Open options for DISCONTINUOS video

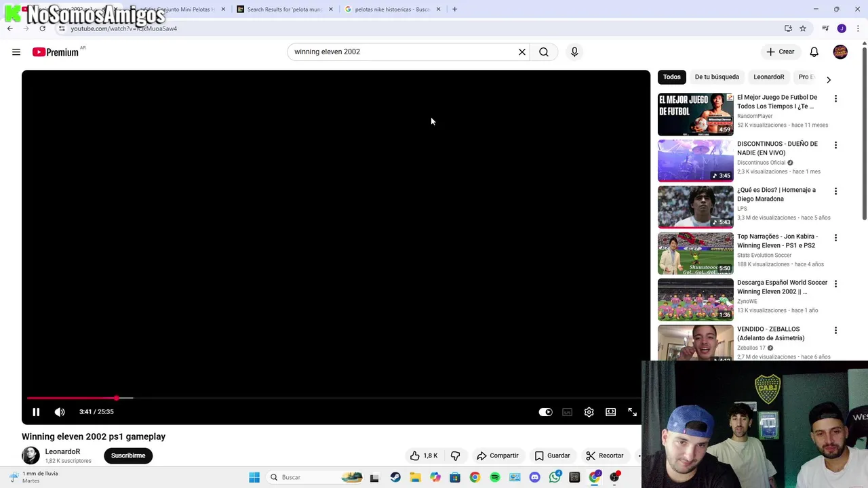pos(835,145)
